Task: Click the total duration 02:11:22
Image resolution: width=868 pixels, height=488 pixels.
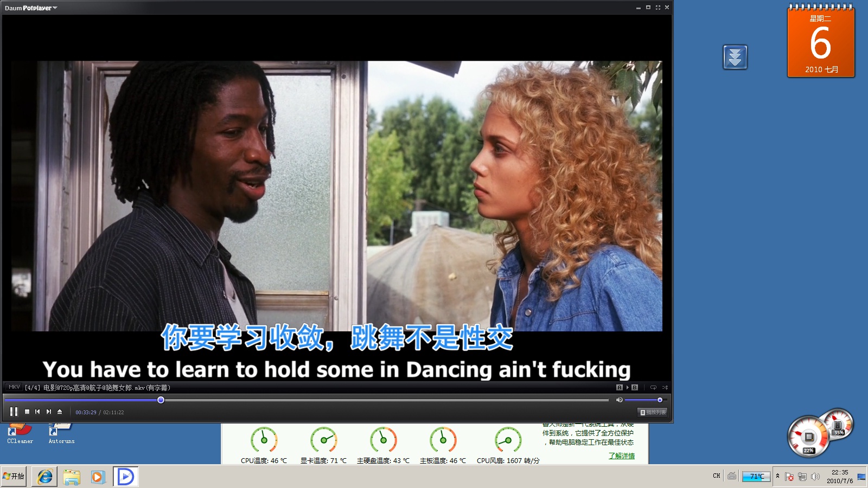Action: (113, 413)
